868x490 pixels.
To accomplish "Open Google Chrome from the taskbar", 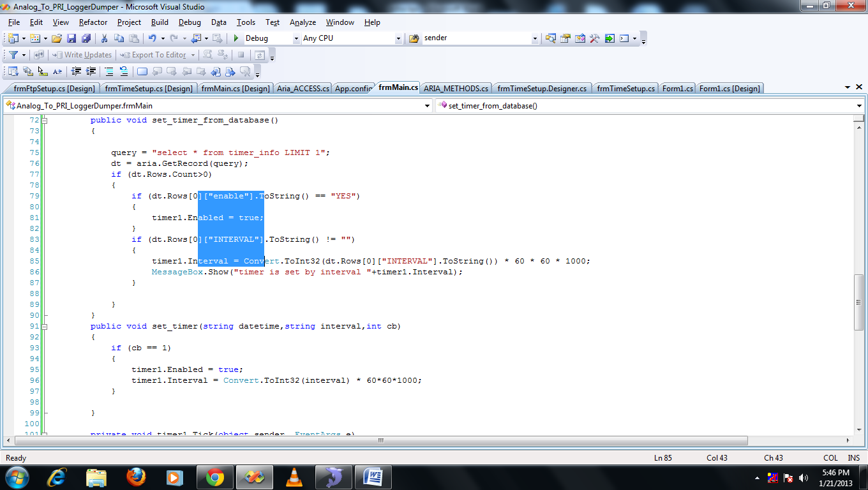I will [x=214, y=477].
